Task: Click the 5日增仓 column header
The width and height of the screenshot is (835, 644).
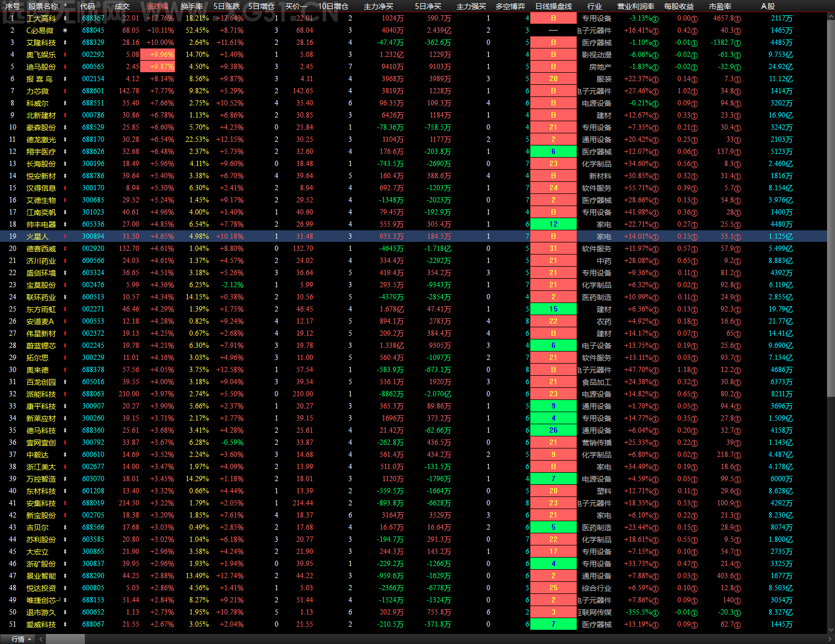Action: (261, 6)
